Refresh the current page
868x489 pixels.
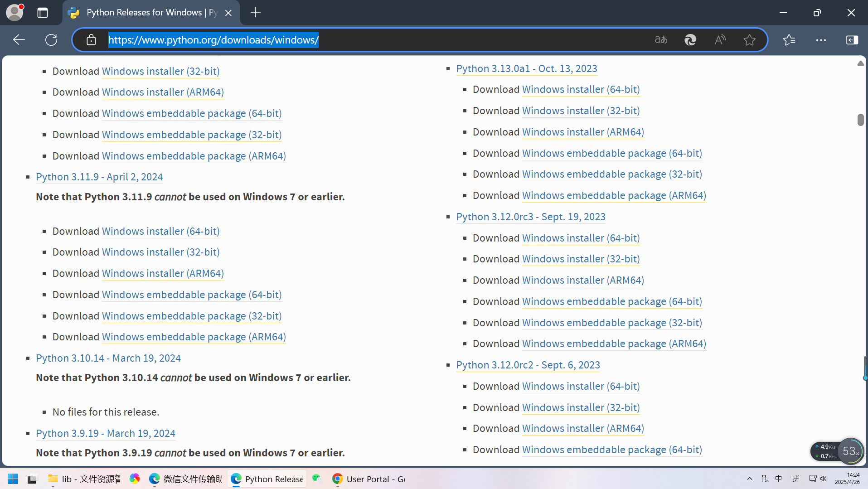coord(51,40)
